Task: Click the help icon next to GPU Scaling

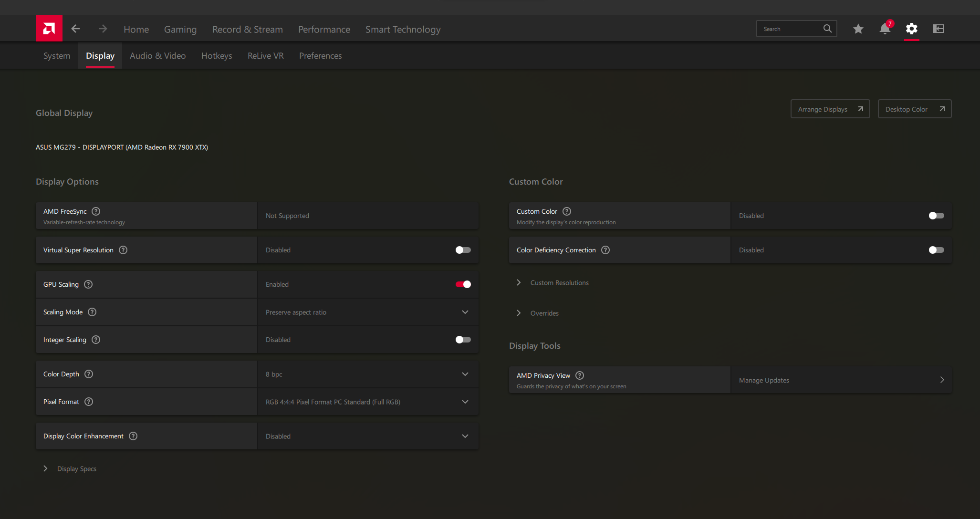Action: [x=88, y=284]
